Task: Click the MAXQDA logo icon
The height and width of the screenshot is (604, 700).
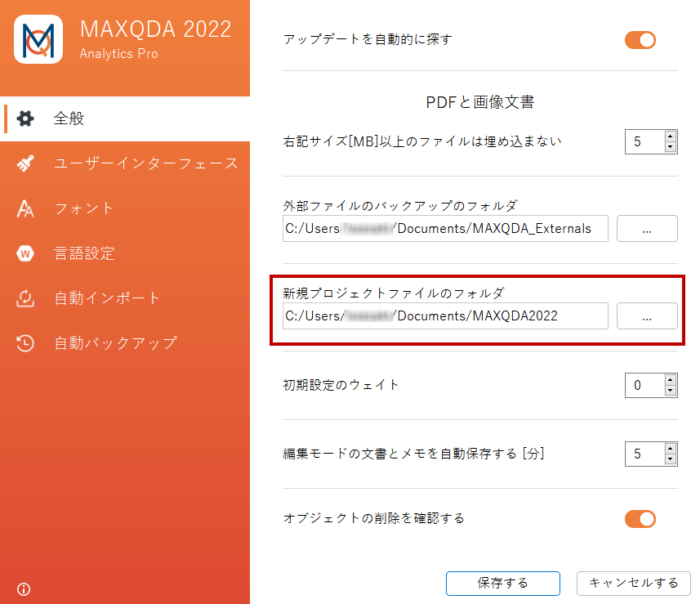Action: pos(38,39)
